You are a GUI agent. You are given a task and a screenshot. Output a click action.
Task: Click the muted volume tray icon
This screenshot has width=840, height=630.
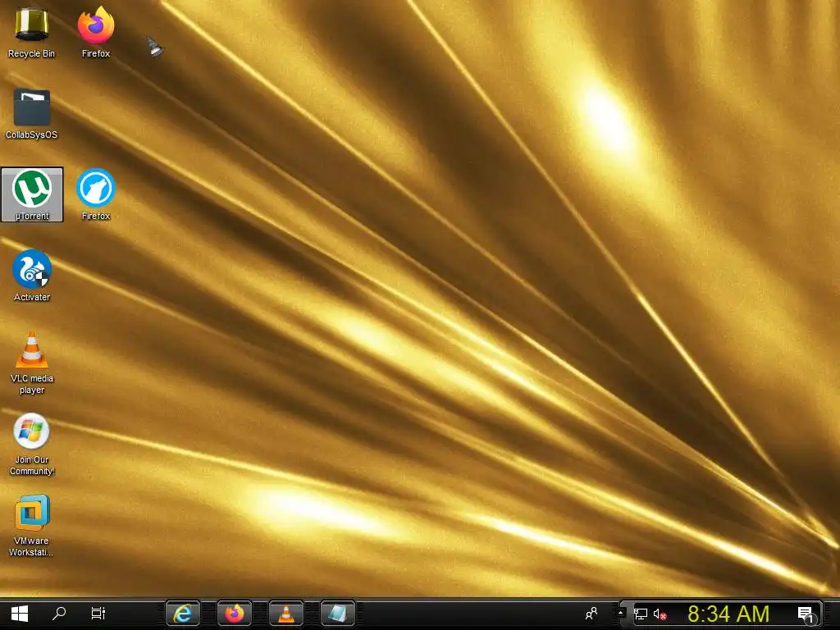660,614
